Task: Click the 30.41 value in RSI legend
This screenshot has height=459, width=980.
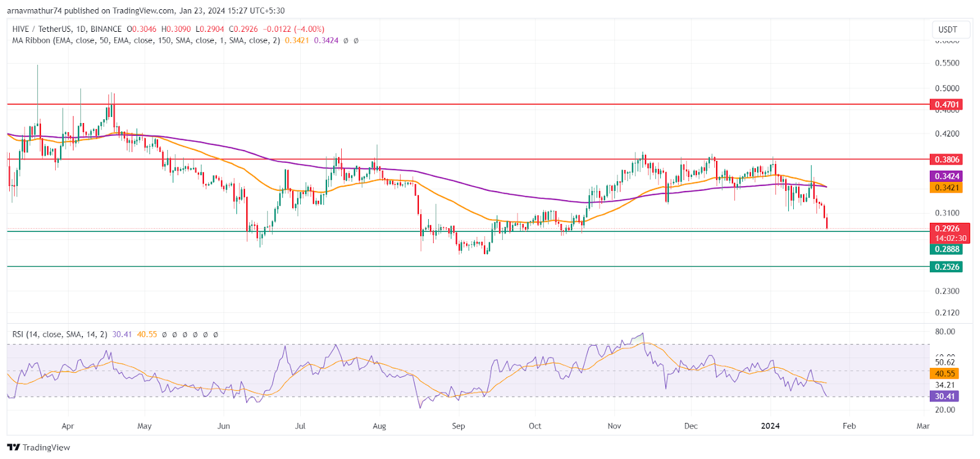Action: (x=122, y=334)
